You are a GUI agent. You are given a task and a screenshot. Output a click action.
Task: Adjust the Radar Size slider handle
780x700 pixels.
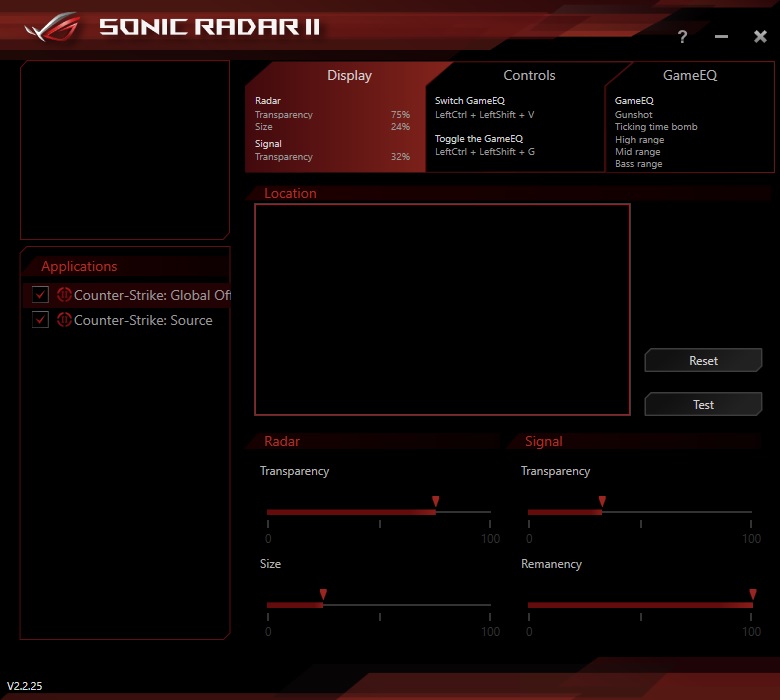[x=323, y=594]
